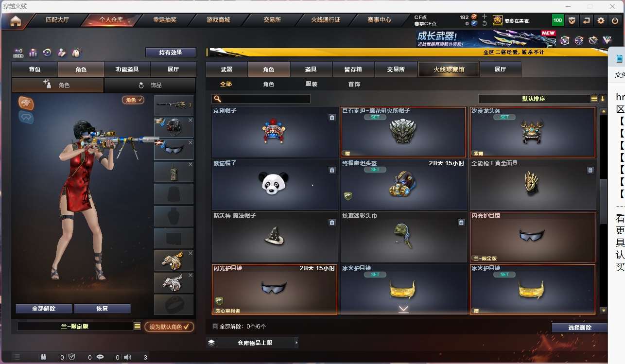This screenshot has height=364, width=625.
Task: Remove the equipped goggles with its X
Action: point(191,142)
